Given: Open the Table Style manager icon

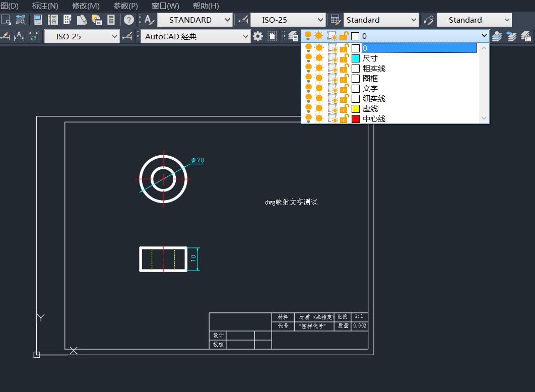Looking at the screenshot, I should 336,20.
